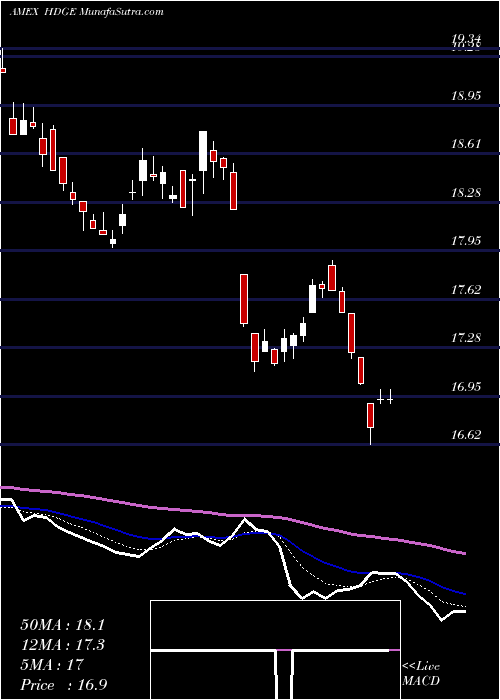Click the 18.28 price axis label
Viewport: 500px width, 700px height.
tap(466, 193)
